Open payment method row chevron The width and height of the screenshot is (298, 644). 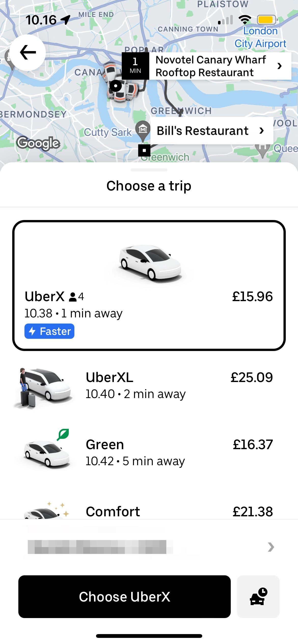(x=271, y=547)
